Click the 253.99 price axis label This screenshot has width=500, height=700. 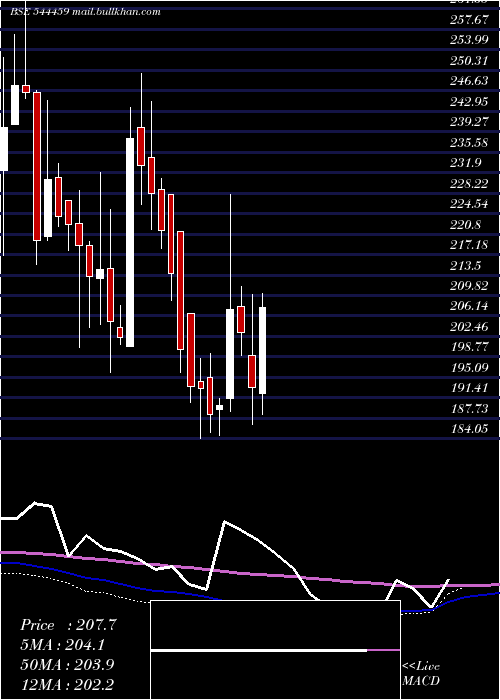pos(469,40)
